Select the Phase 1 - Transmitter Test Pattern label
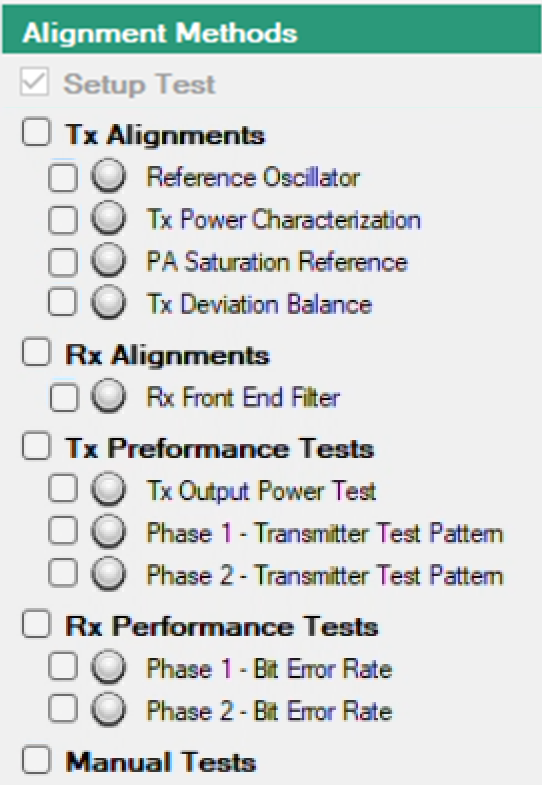Screen dimensions: 542x785 pos(325,533)
